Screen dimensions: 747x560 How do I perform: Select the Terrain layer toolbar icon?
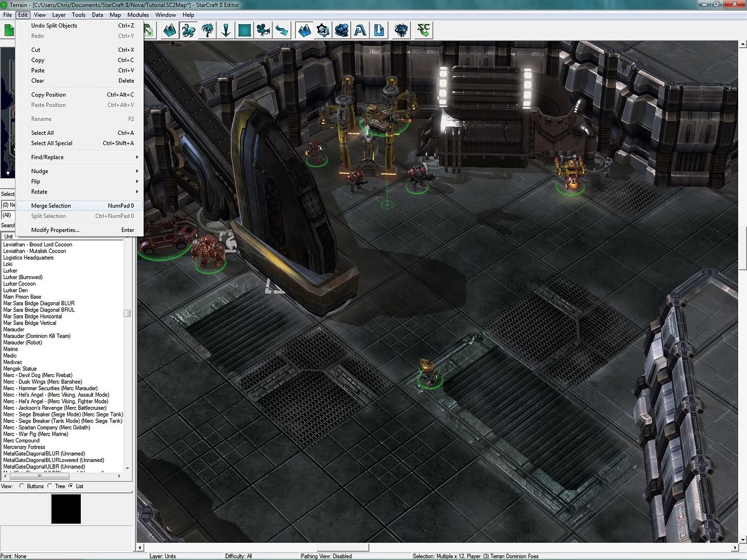coord(170,30)
